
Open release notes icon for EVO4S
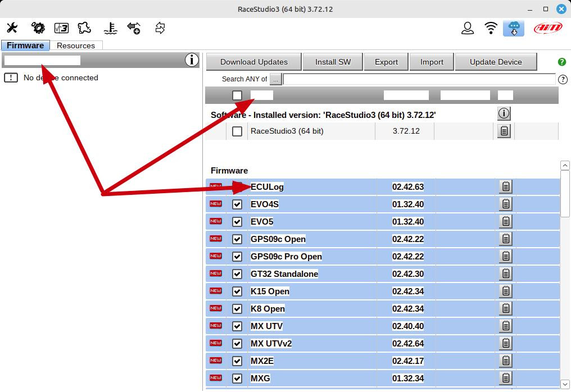tap(506, 204)
